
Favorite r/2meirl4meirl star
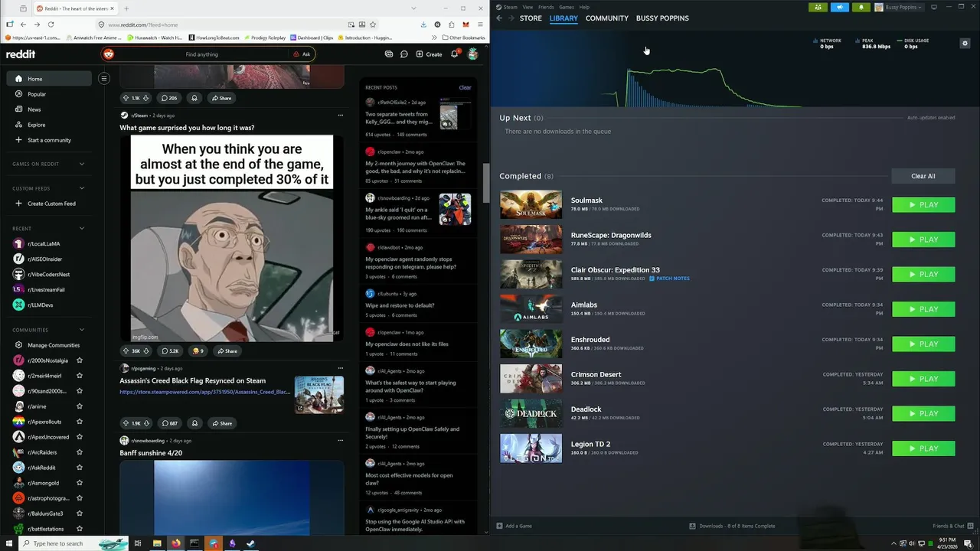[x=80, y=376]
